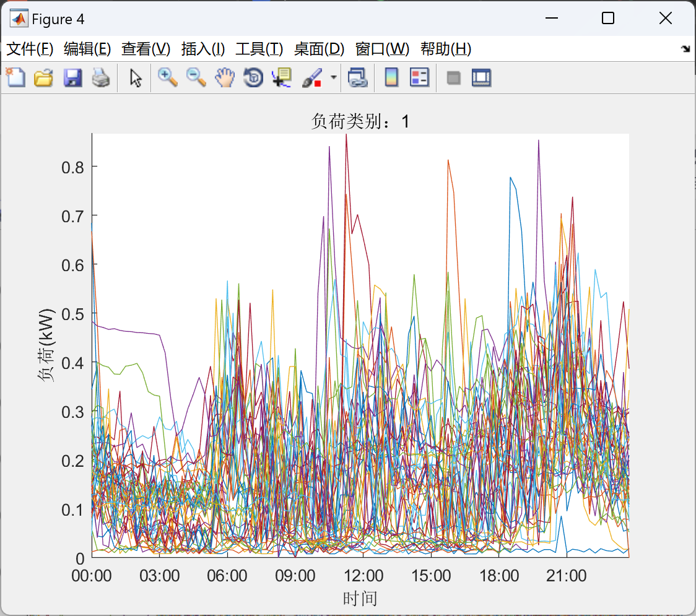The height and width of the screenshot is (616, 696).
Task: Click the New Figure toolbar icon
Action: [x=16, y=77]
